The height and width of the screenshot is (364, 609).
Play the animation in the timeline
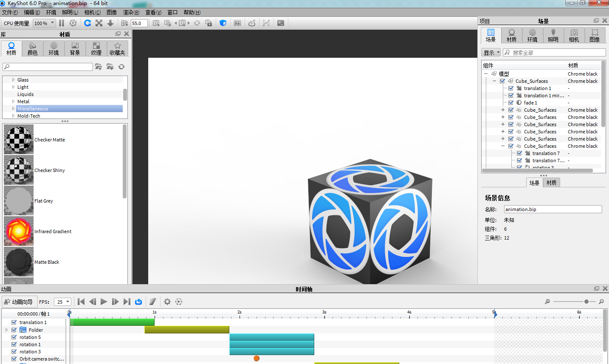tap(104, 302)
